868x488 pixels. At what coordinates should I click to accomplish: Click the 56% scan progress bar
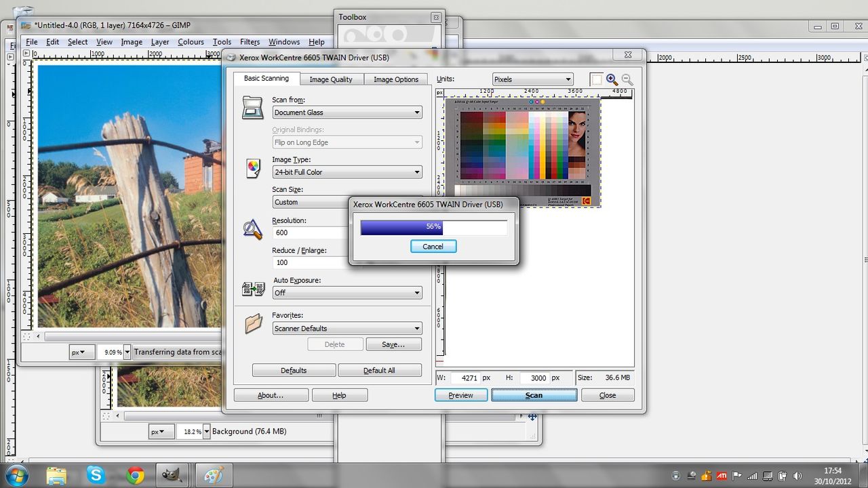(x=434, y=227)
